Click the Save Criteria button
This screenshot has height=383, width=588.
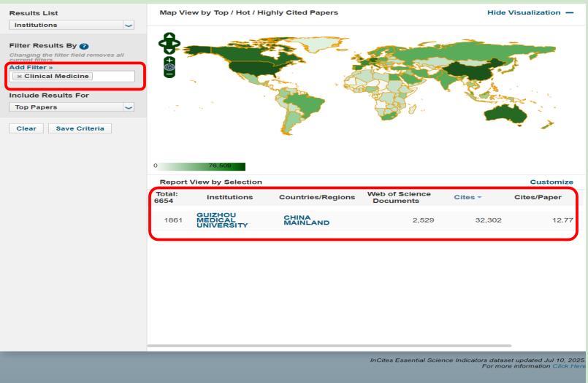pos(80,128)
